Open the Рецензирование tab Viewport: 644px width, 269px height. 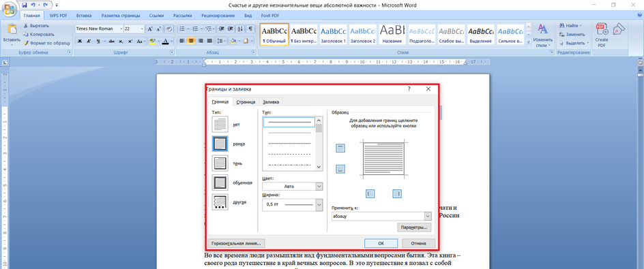point(218,16)
